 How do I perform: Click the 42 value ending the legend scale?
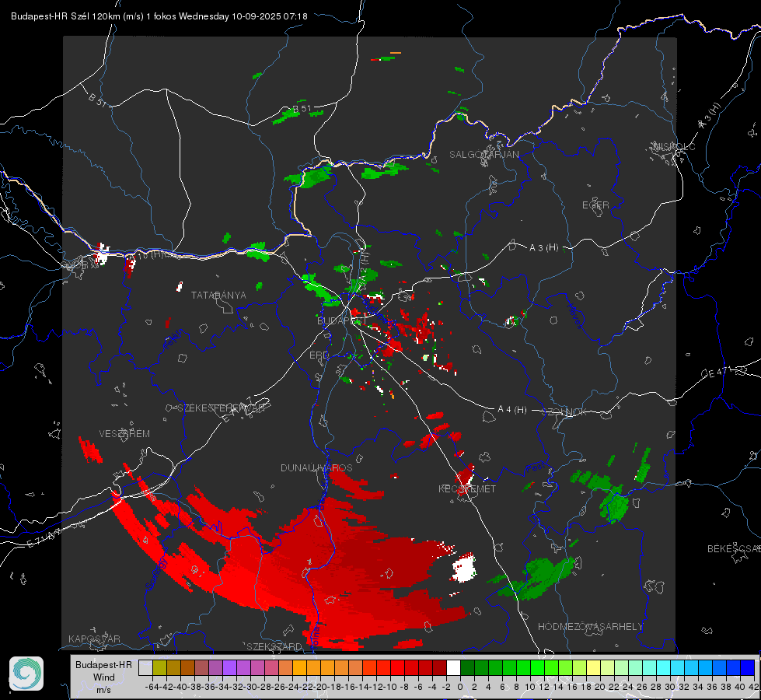tap(753, 687)
